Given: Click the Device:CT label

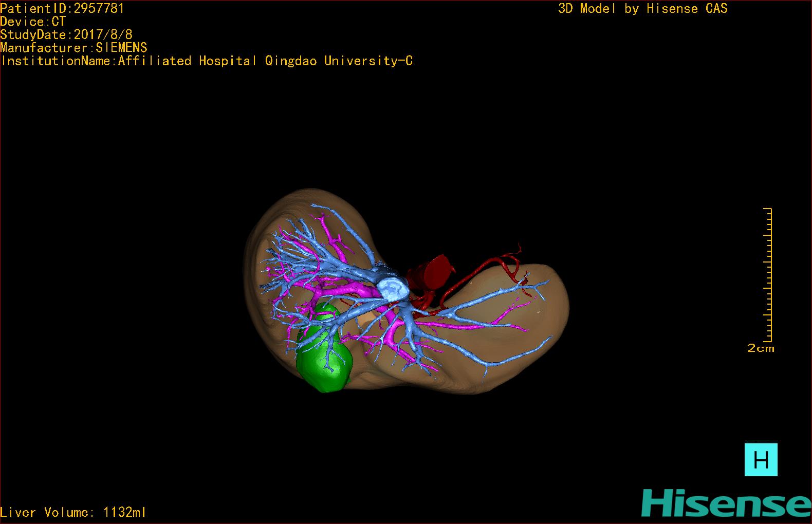Looking at the screenshot, I should tap(33, 22).
